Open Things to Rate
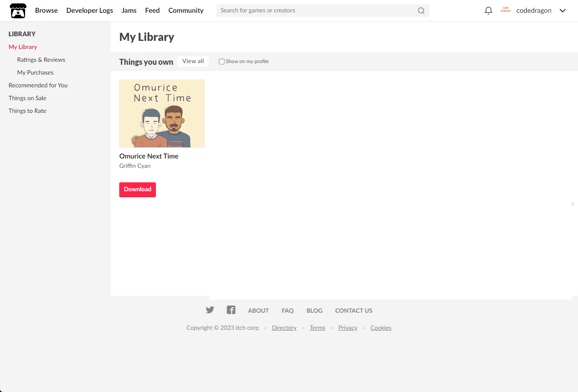This screenshot has width=578, height=392. click(x=28, y=111)
